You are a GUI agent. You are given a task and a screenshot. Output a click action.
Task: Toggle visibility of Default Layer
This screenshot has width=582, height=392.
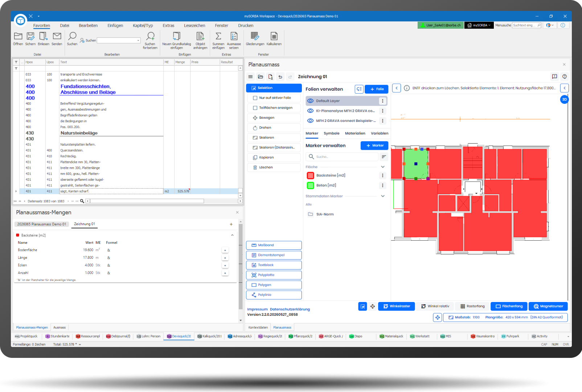[x=311, y=101]
